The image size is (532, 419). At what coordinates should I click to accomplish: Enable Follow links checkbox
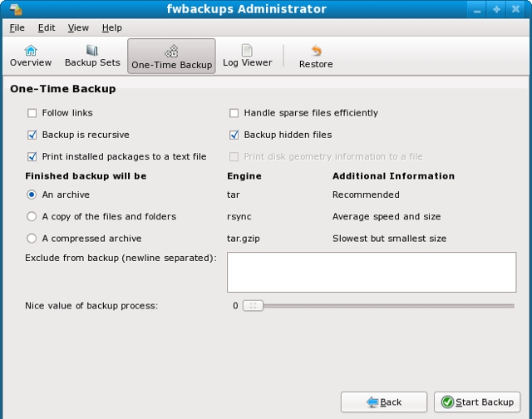tap(32, 113)
